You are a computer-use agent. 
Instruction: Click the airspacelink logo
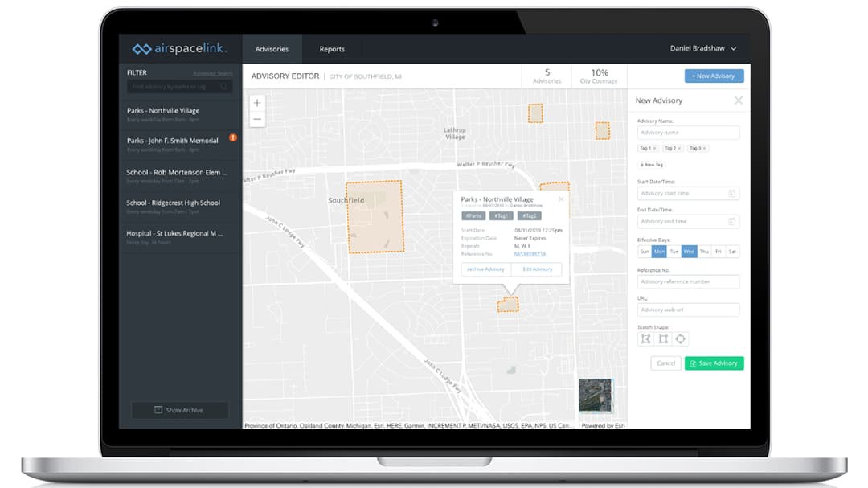pyautogui.click(x=179, y=49)
